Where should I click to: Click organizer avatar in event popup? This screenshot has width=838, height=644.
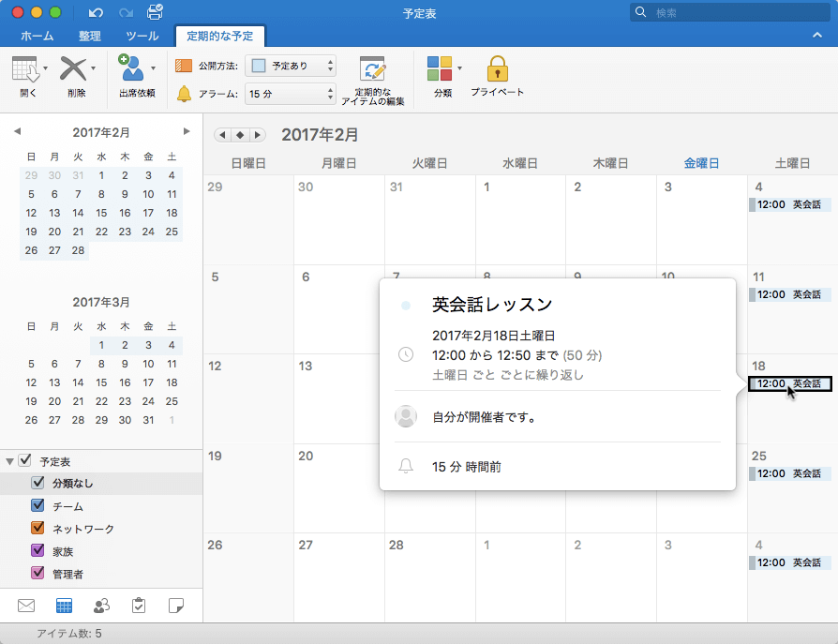coord(406,416)
